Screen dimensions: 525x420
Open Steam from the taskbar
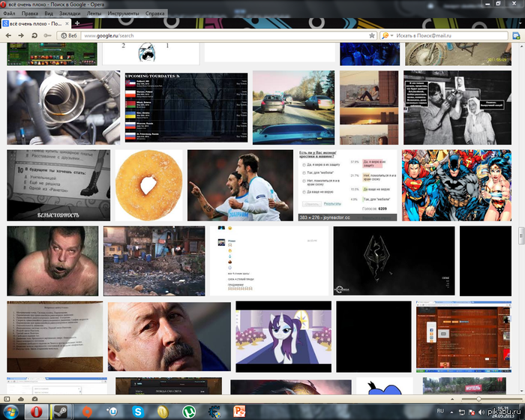pos(60,412)
